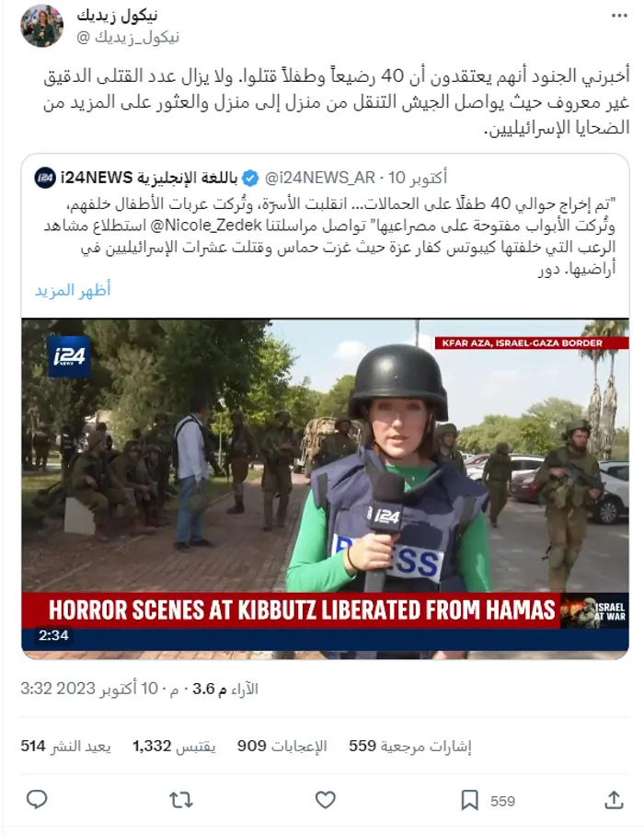Click the repost arrows icon
Viewport: 644px width, 835px height.
(181, 800)
